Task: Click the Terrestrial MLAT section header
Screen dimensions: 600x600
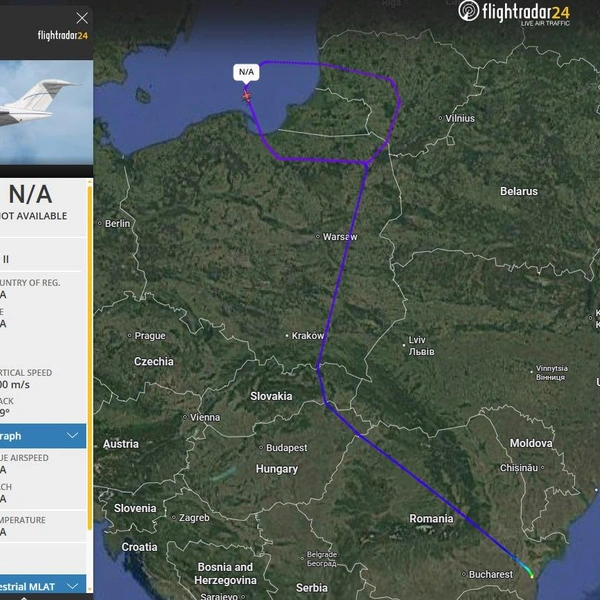Action: (x=43, y=586)
